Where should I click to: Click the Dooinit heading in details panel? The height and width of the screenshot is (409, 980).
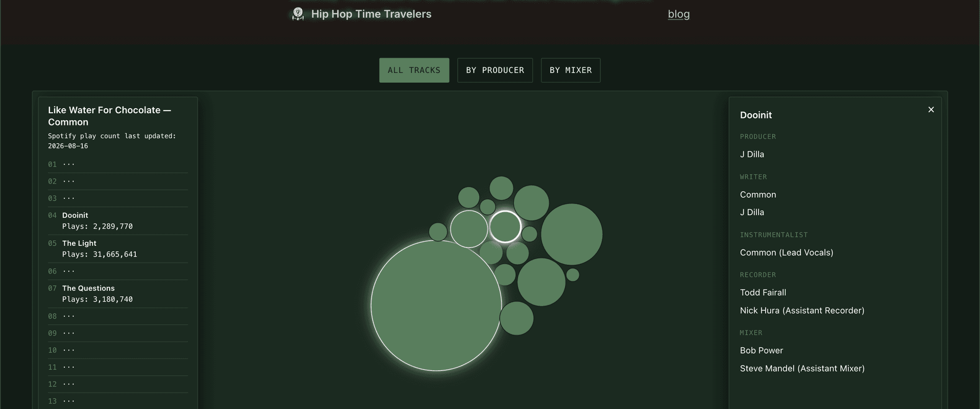pyautogui.click(x=756, y=115)
